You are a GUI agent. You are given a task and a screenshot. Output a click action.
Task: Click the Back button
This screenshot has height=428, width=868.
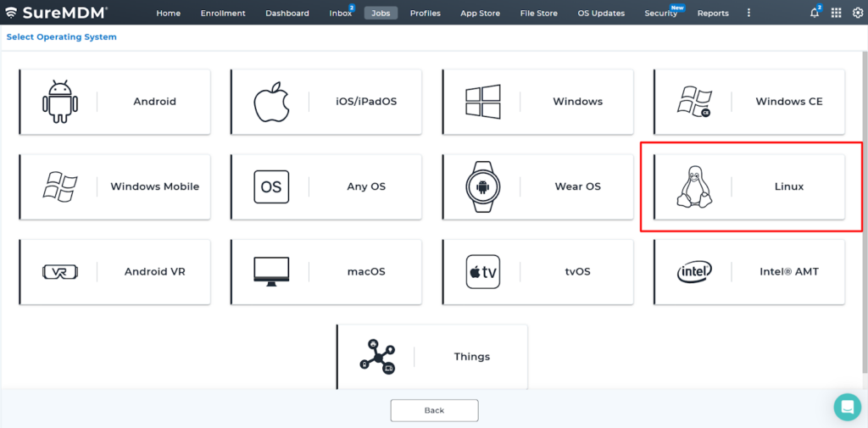point(434,410)
